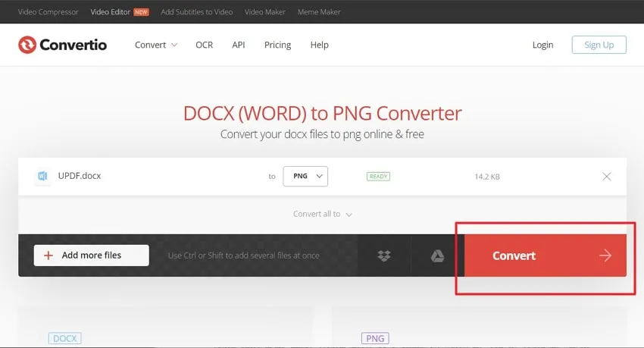Image resolution: width=644 pixels, height=348 pixels.
Task: Open the PNG output format dropdown
Action: (305, 176)
